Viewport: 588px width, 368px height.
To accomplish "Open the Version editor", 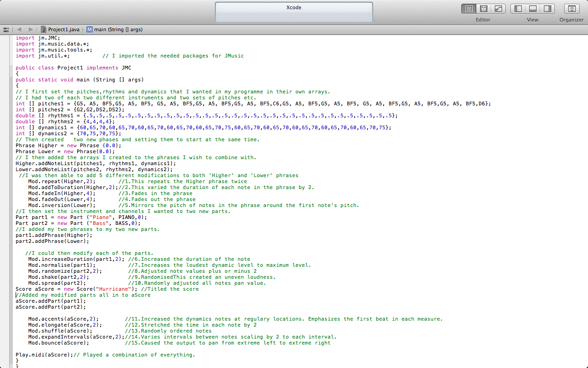I will [x=498, y=9].
